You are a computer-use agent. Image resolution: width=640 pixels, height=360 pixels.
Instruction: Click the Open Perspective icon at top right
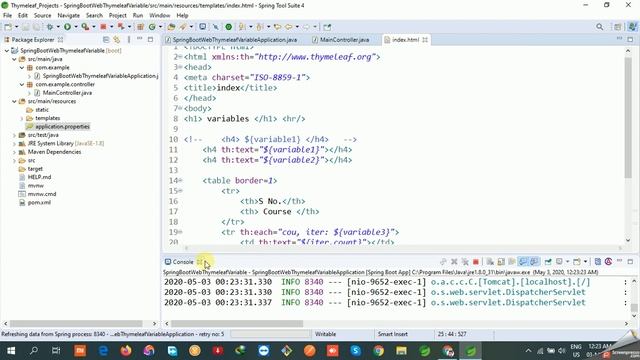point(618,27)
